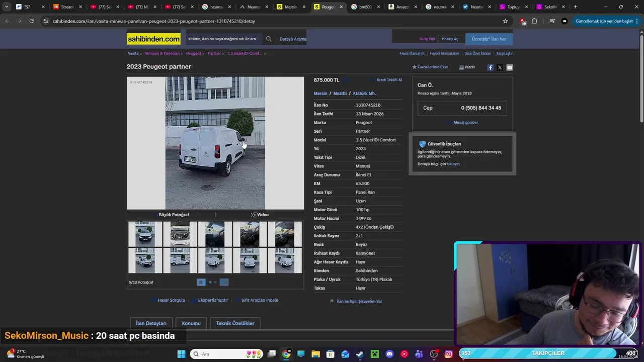Open Chrome extensions puzzle icon
644x362 pixels.
(534, 21)
